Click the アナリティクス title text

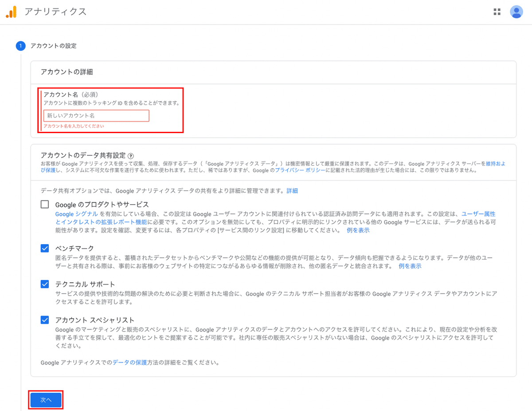click(55, 12)
